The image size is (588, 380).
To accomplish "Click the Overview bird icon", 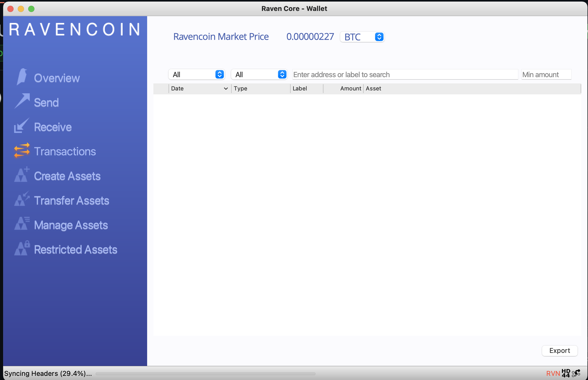I will pos(22,77).
